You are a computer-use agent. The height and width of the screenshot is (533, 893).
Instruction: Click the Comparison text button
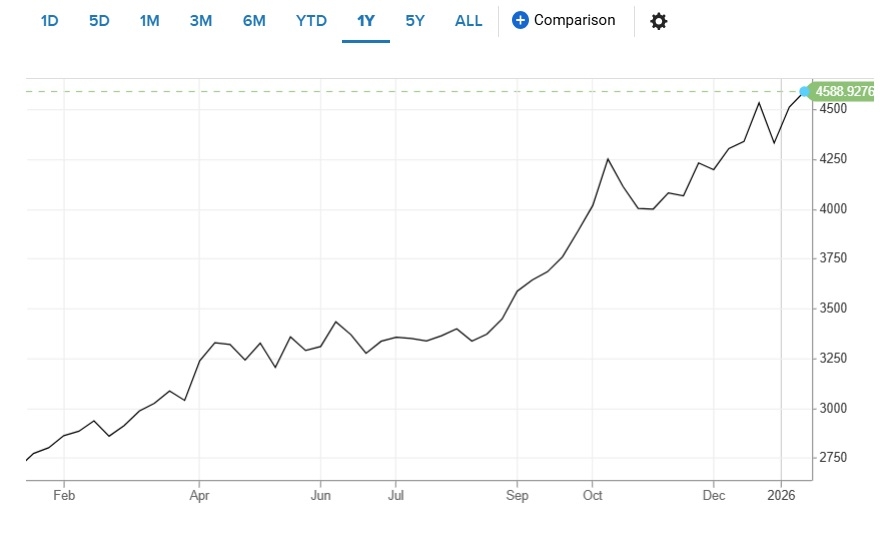pyautogui.click(x=574, y=20)
